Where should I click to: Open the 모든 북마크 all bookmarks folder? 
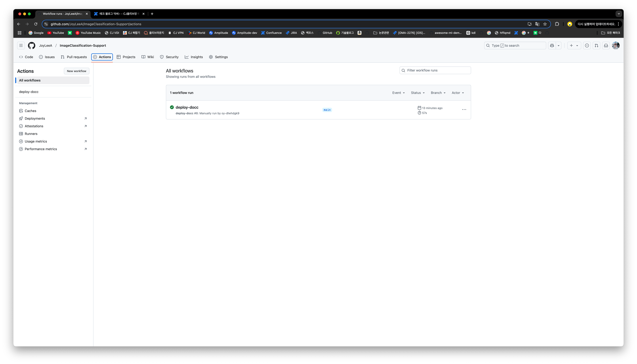click(x=610, y=33)
